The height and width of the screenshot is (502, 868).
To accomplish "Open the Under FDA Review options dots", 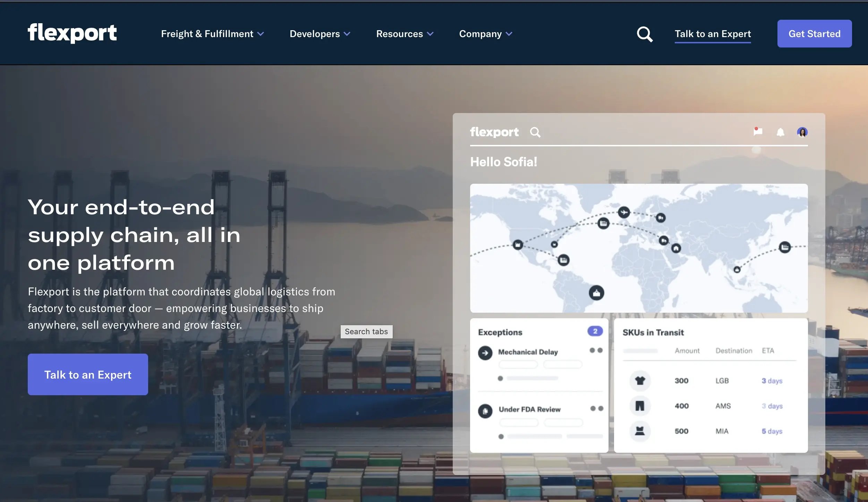I will click(x=597, y=408).
